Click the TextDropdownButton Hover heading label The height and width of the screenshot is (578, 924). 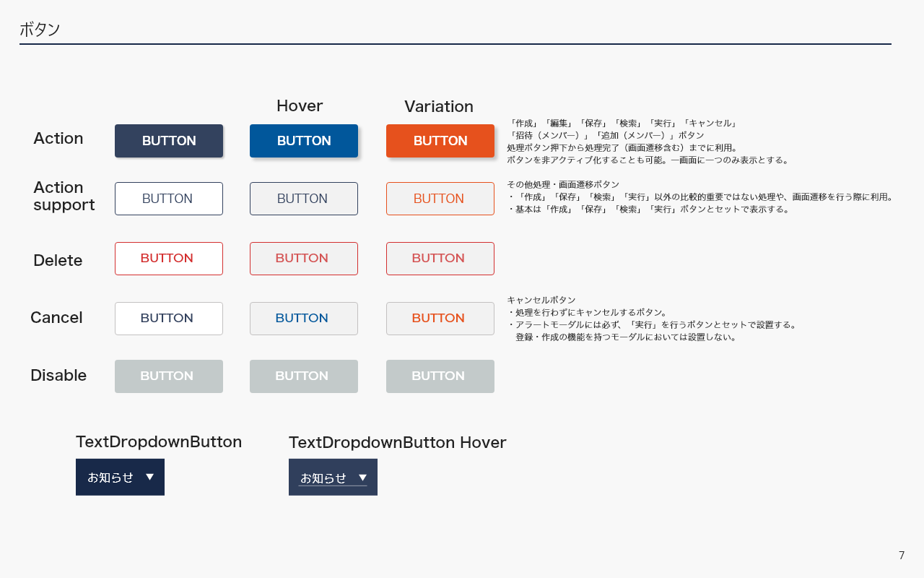pyautogui.click(x=397, y=442)
